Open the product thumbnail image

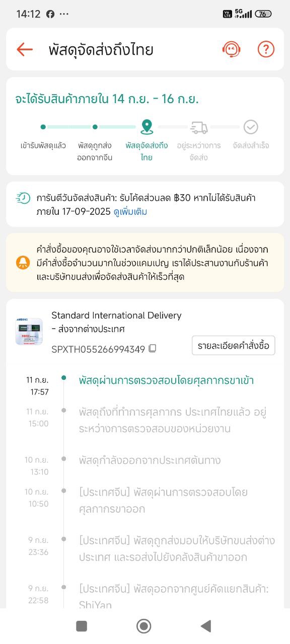(x=29, y=331)
